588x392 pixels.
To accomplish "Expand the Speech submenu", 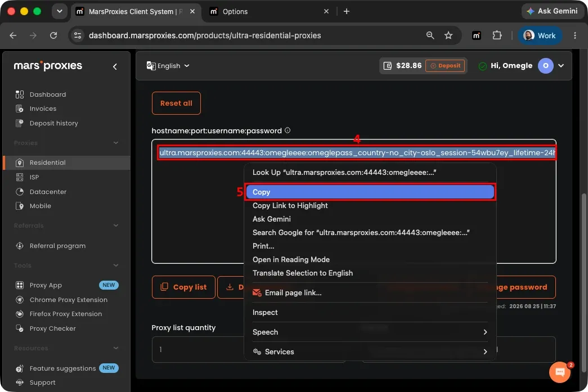I will point(370,332).
